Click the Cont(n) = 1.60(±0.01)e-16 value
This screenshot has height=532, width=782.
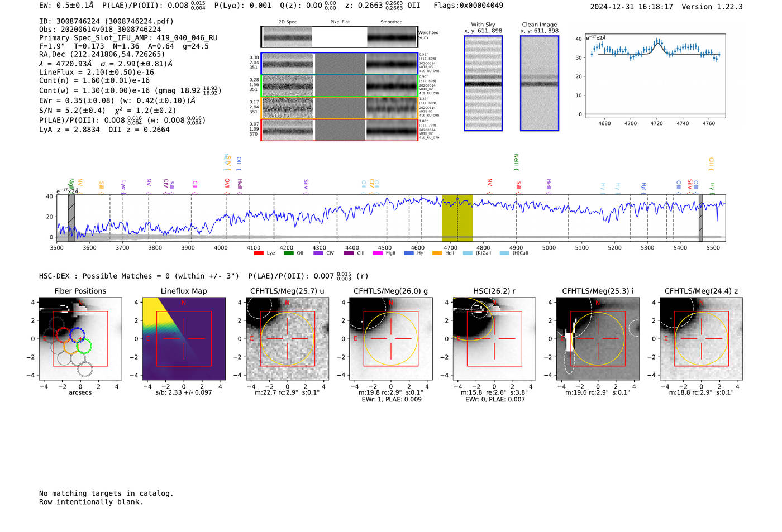point(94,80)
